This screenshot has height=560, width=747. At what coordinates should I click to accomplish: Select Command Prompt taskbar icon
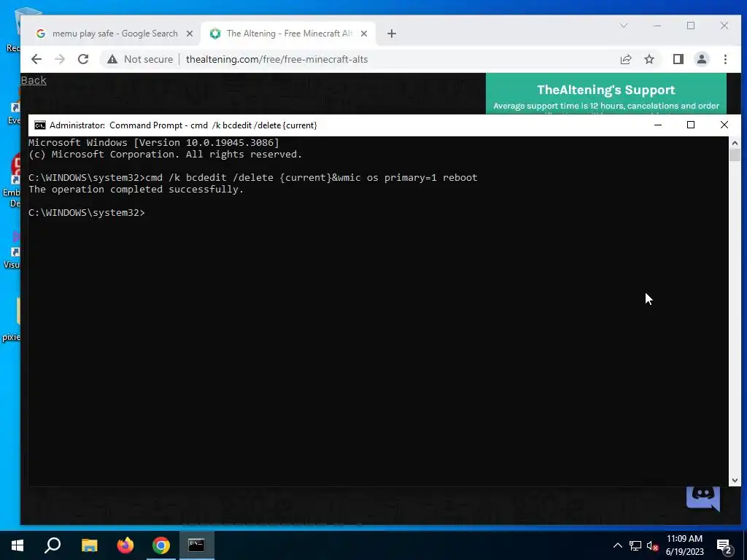coord(196,545)
